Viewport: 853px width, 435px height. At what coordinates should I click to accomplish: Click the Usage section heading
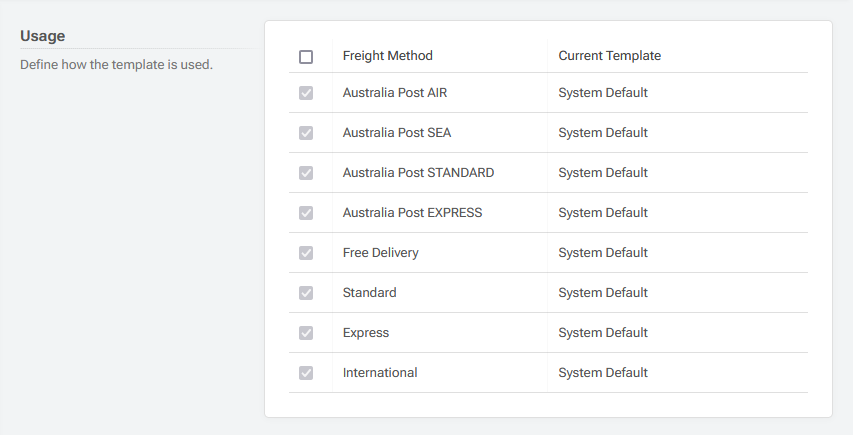tap(42, 36)
